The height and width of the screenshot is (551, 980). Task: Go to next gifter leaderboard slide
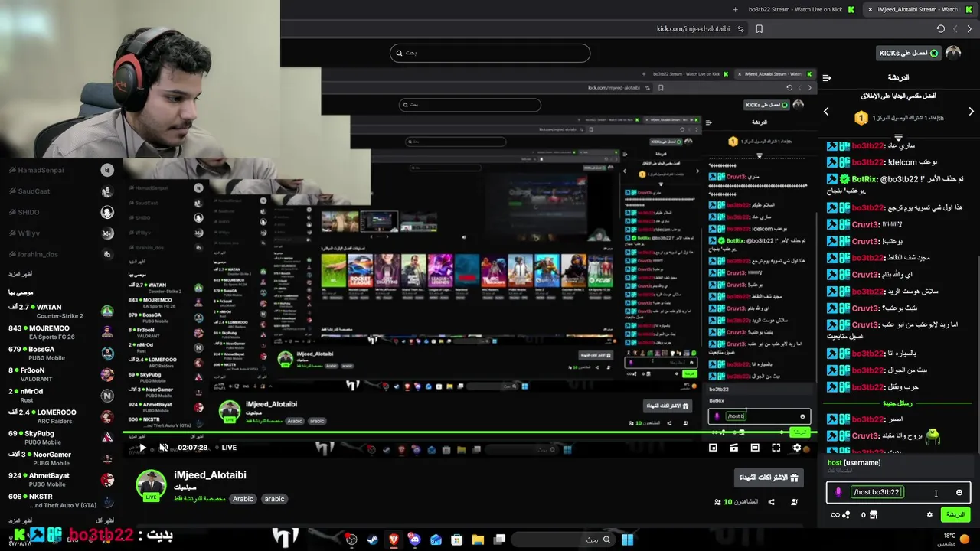point(971,112)
